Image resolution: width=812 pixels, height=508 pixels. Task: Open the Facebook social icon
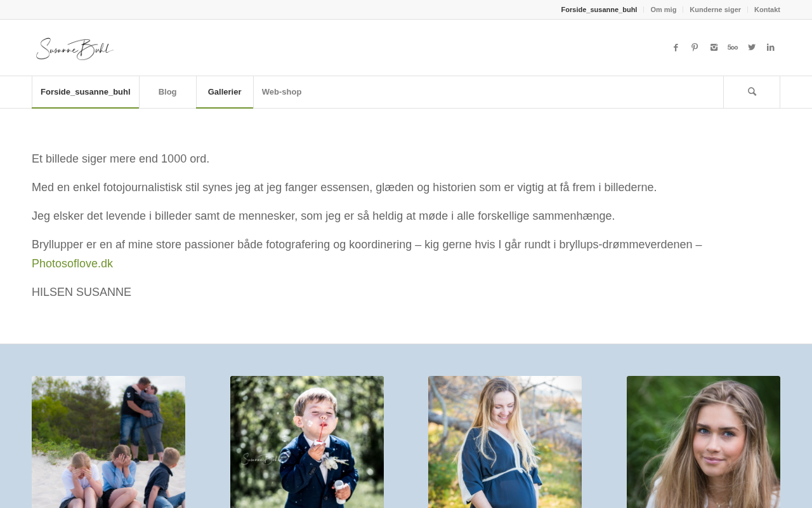tap(676, 48)
